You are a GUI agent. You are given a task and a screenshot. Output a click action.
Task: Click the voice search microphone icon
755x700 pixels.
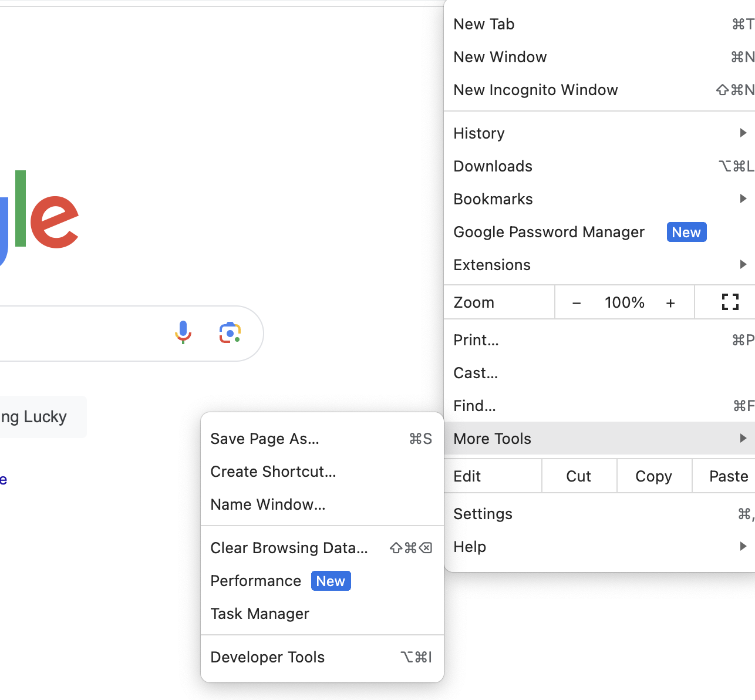tap(183, 332)
